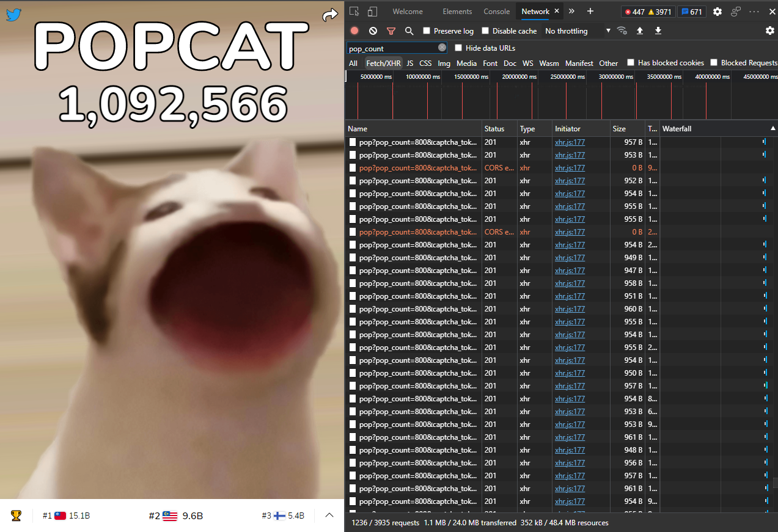Show more DevTools tabs chevron
Viewport: 778px width, 532px height.
click(571, 12)
